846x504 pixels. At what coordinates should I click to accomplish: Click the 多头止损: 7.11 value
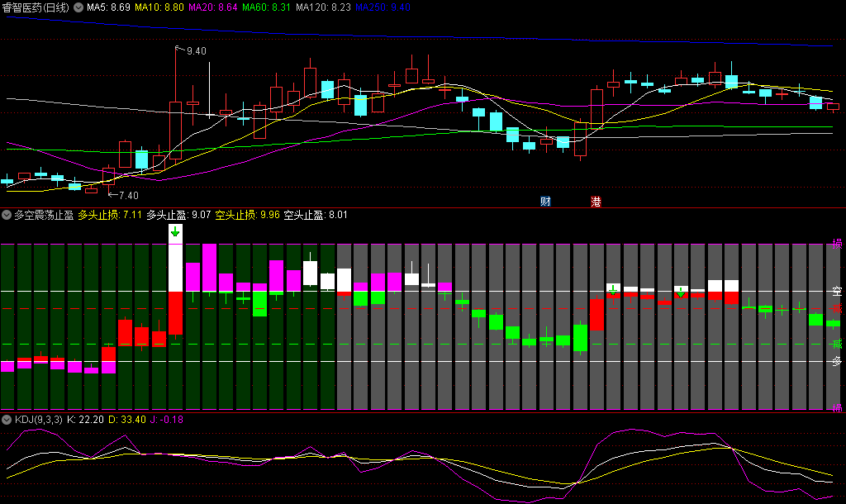(110, 215)
